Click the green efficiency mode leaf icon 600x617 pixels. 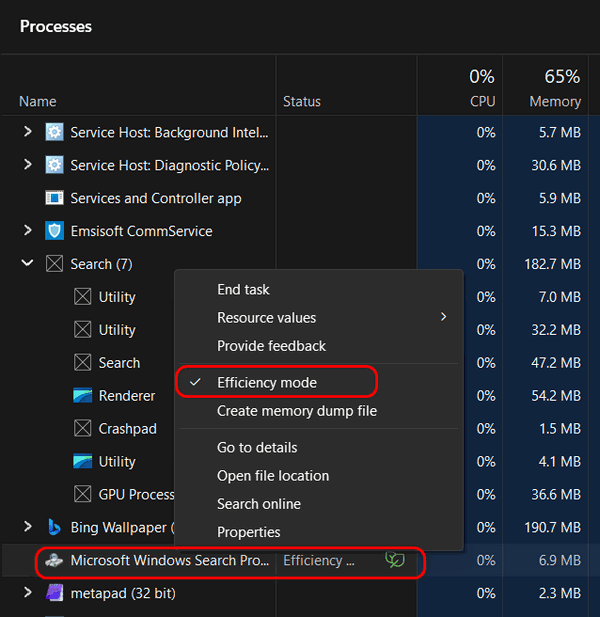pyautogui.click(x=395, y=560)
